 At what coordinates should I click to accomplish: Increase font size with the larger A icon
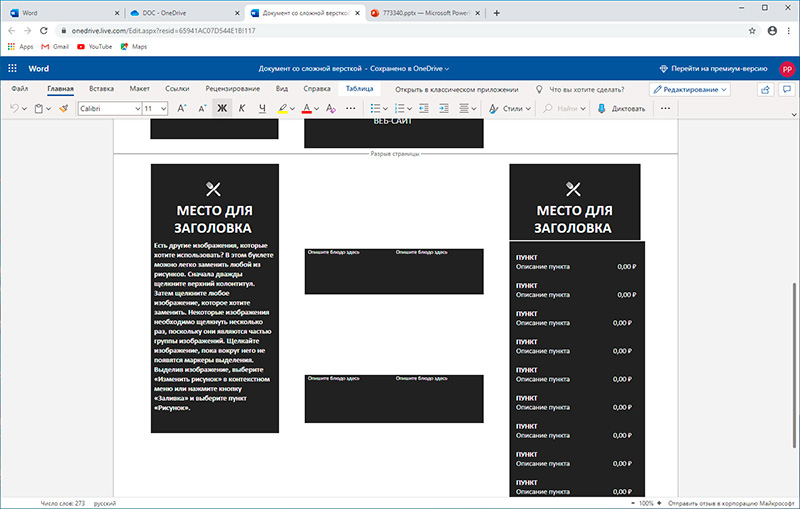(182, 108)
